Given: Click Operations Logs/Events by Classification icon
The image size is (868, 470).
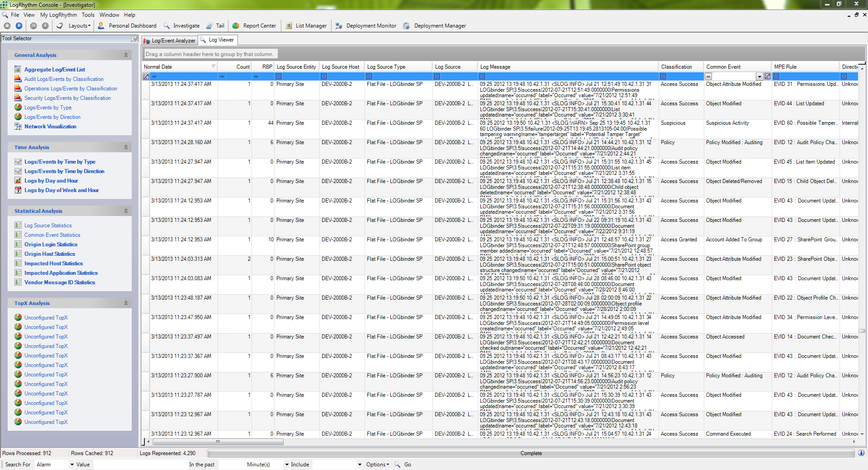Looking at the screenshot, I should (18, 88).
